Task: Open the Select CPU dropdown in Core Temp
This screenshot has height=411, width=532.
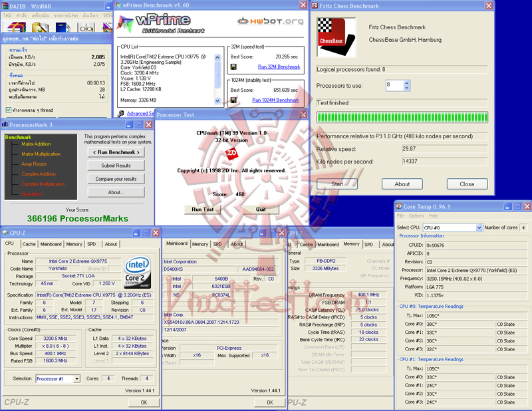Action: 479,227
